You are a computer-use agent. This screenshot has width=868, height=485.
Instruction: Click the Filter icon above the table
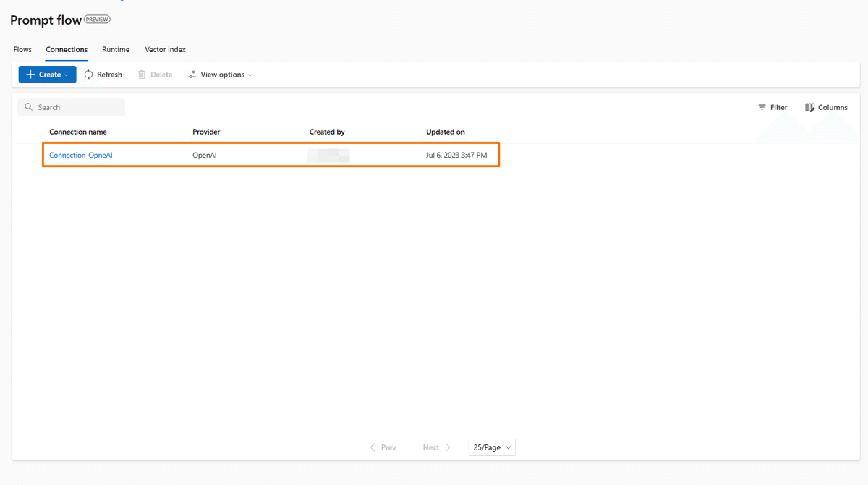[x=762, y=107]
